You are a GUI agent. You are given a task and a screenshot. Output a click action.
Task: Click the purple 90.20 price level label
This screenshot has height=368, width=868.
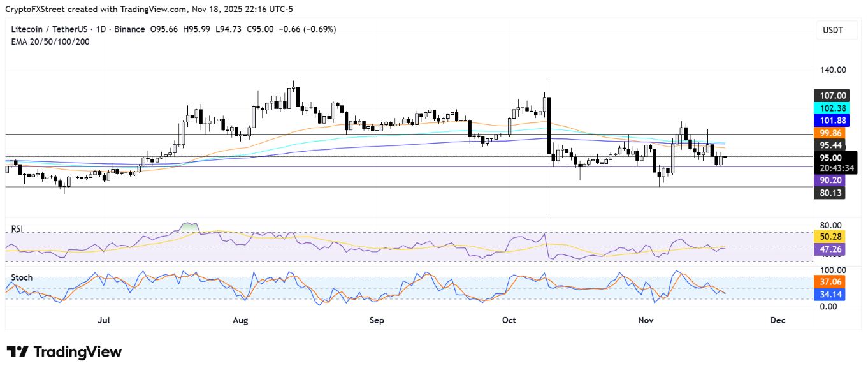(830, 180)
